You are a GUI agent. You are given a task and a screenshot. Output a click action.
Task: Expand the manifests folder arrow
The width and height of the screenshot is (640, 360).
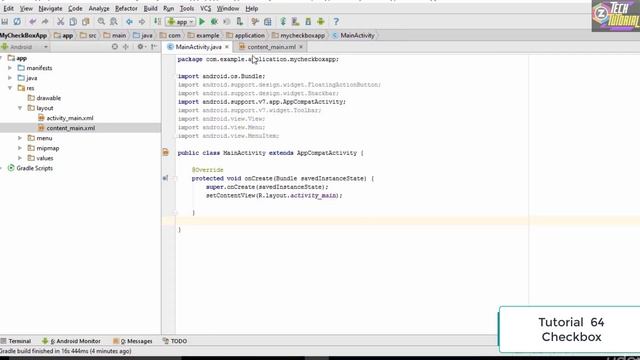click(x=10, y=68)
